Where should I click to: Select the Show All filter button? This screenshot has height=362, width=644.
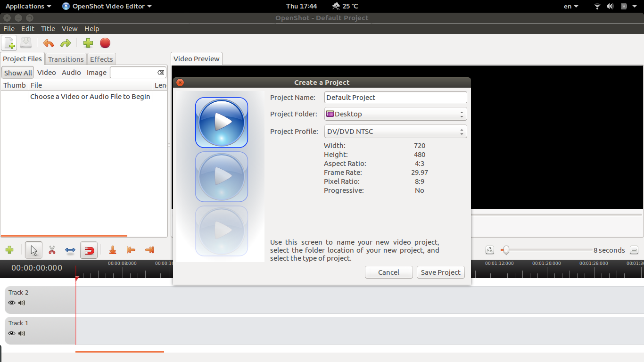18,73
